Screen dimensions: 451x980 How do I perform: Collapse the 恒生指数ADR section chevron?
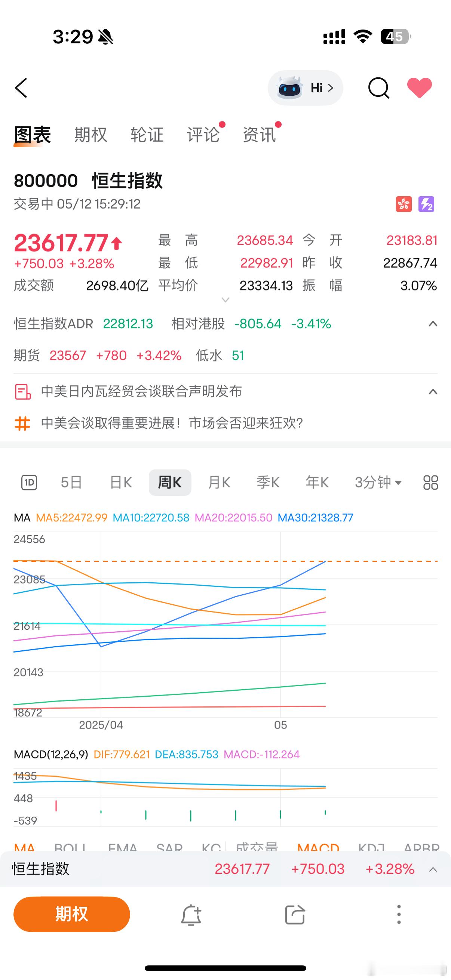[433, 324]
